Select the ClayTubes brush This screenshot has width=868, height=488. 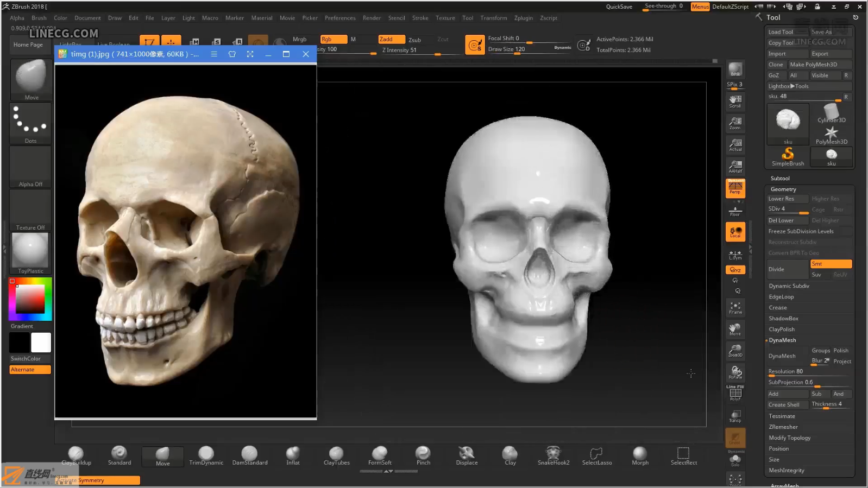tap(336, 456)
